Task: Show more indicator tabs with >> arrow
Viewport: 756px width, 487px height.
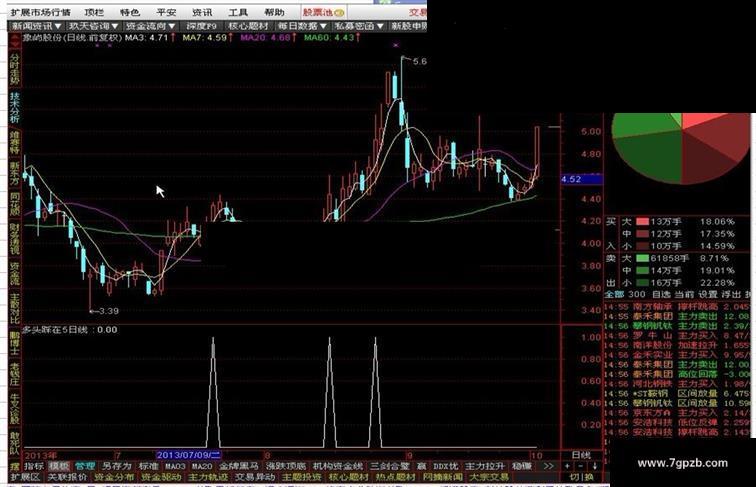Action: [548, 466]
